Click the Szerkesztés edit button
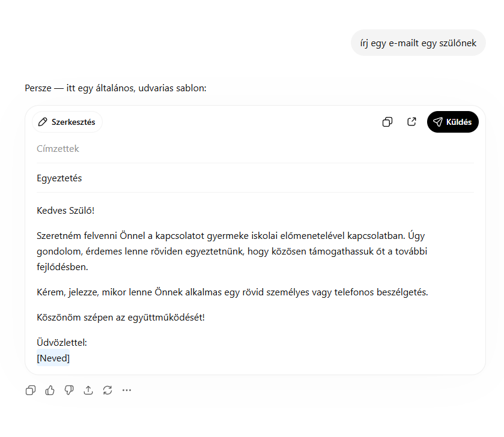Image resolution: width=504 pixels, height=437 pixels. pos(67,122)
